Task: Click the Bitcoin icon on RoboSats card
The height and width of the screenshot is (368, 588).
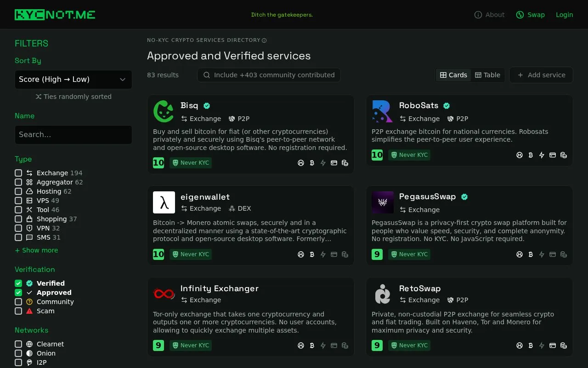Action: (x=531, y=155)
